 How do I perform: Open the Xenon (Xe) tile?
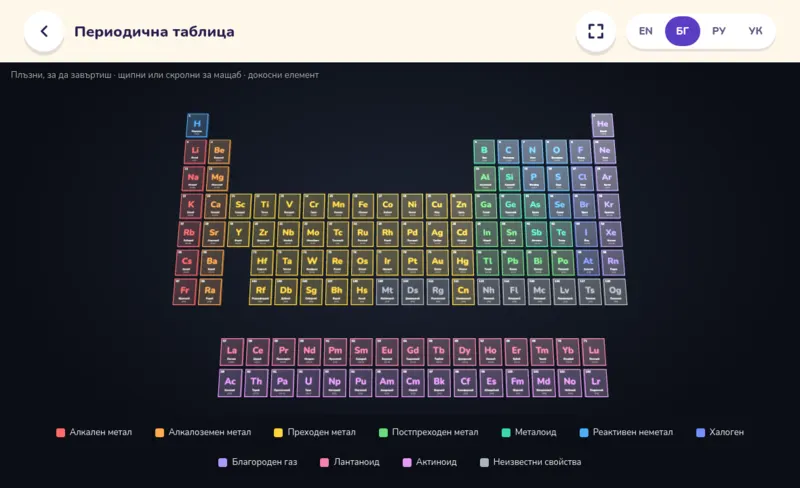pyautogui.click(x=611, y=234)
